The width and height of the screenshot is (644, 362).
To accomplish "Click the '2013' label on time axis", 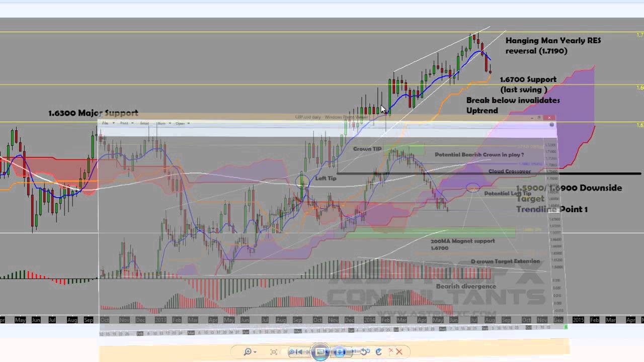I will click(x=161, y=320).
